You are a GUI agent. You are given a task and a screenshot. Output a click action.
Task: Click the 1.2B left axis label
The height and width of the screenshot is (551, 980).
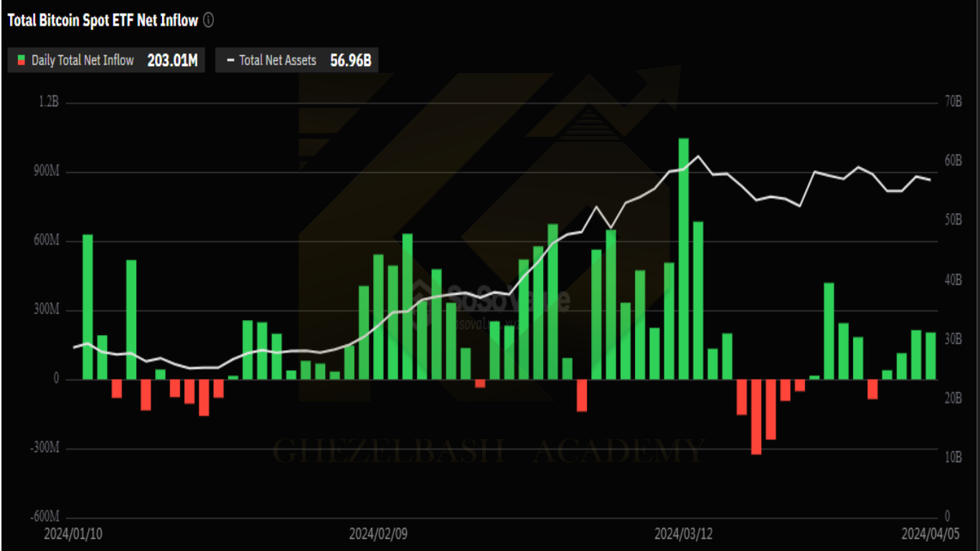49,103
